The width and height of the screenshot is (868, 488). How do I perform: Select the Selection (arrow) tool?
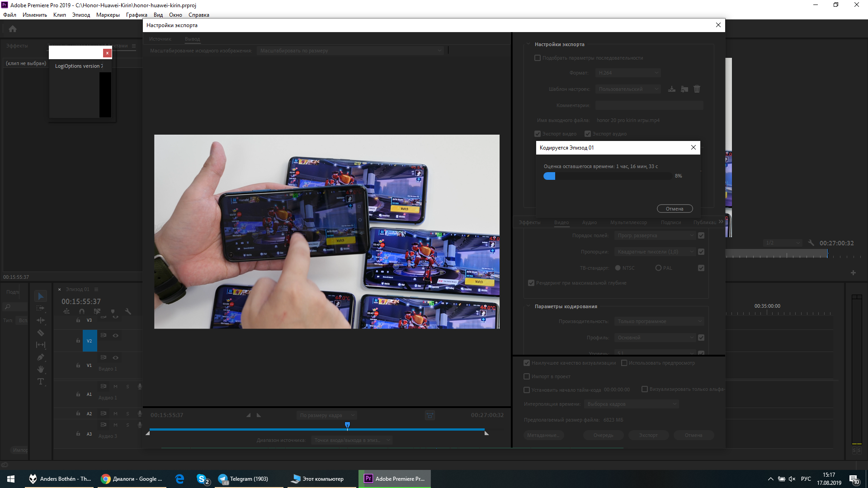point(41,296)
